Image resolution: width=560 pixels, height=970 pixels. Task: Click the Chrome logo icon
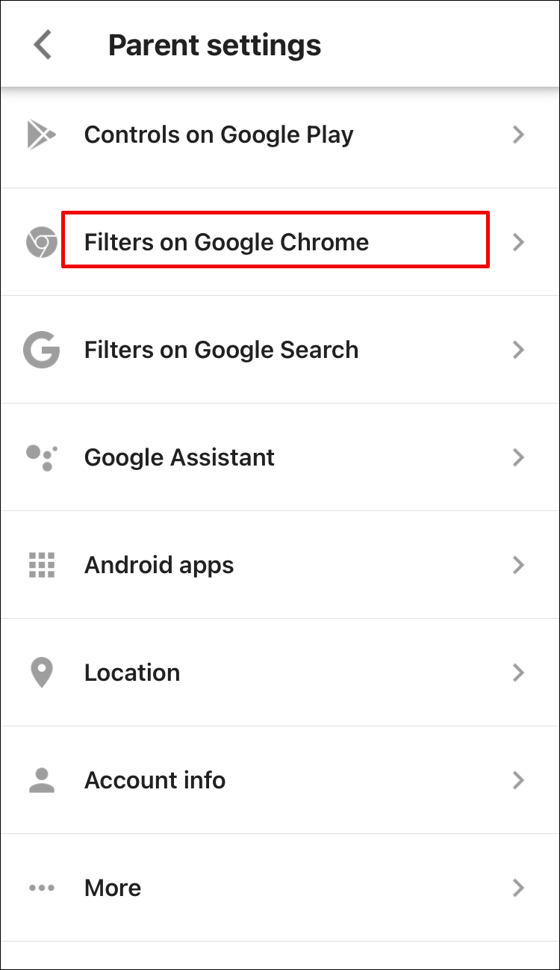[x=41, y=242]
